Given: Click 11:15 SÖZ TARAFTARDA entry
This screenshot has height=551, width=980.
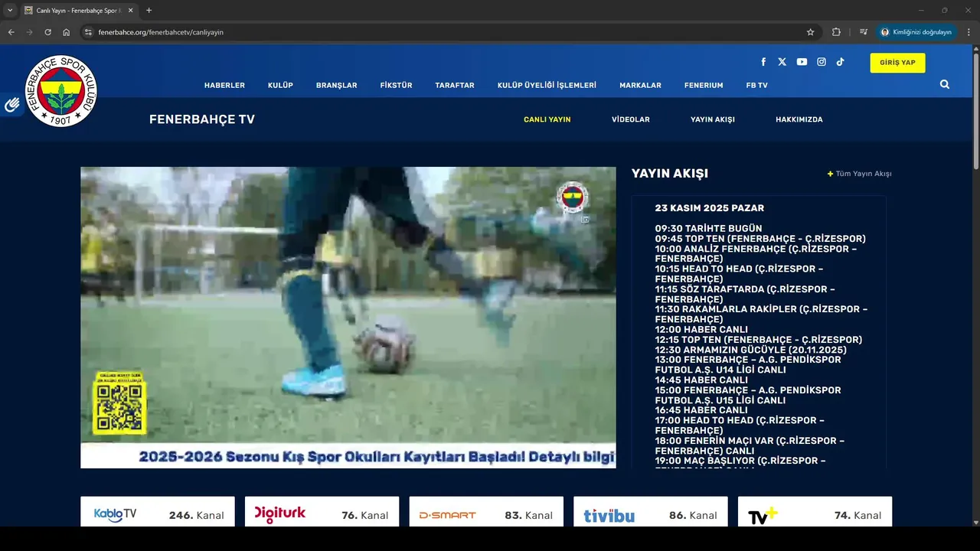Looking at the screenshot, I should coord(745,294).
